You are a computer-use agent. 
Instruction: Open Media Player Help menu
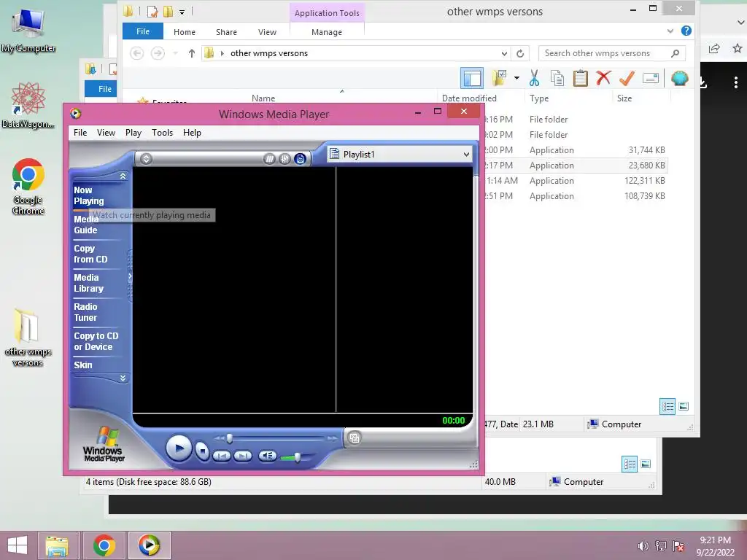tap(192, 133)
